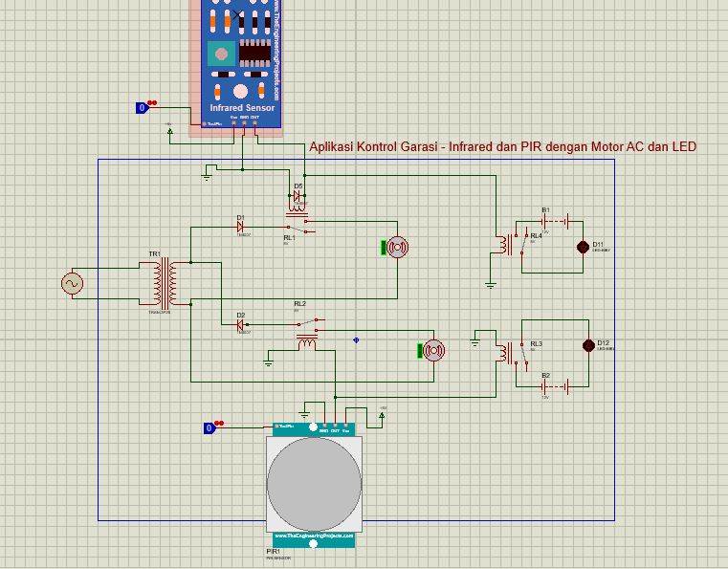The height and width of the screenshot is (569, 728).
Task: Click the 'TR1' reference label
Action: pos(155,253)
